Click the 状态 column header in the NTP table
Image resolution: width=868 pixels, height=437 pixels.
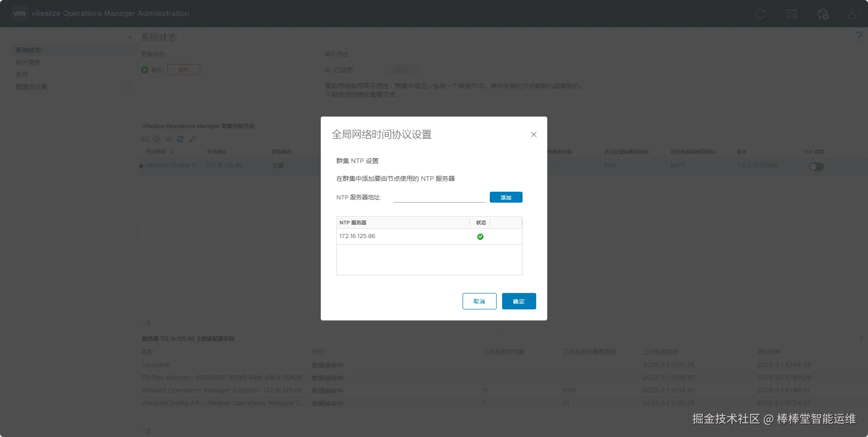click(481, 223)
